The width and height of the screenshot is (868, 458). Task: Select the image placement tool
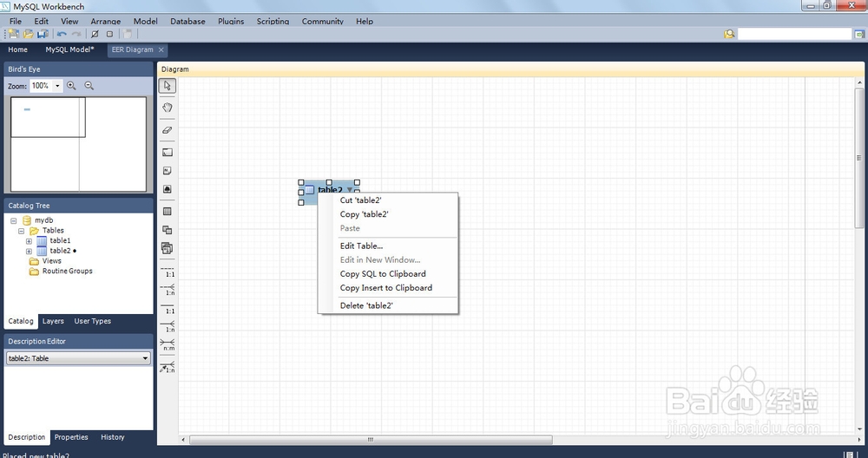168,189
